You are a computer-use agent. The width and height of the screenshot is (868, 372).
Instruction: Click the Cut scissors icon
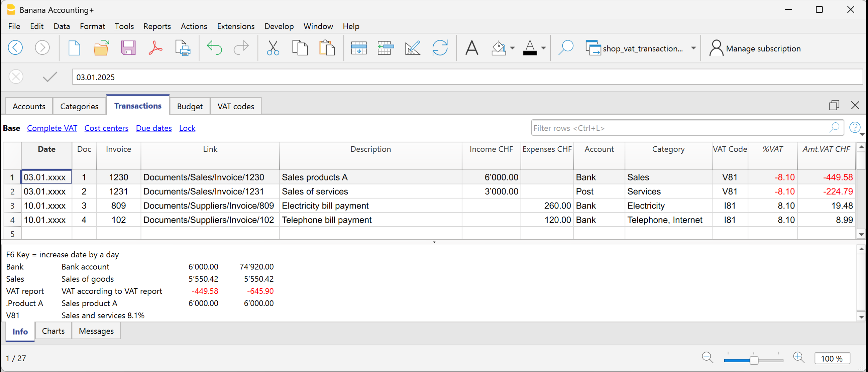click(273, 48)
